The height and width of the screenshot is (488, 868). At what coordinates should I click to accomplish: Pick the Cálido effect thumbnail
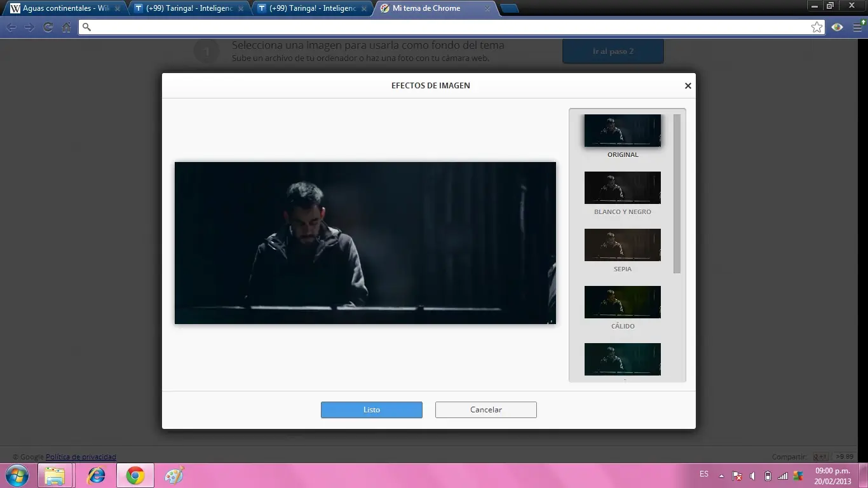coord(622,302)
